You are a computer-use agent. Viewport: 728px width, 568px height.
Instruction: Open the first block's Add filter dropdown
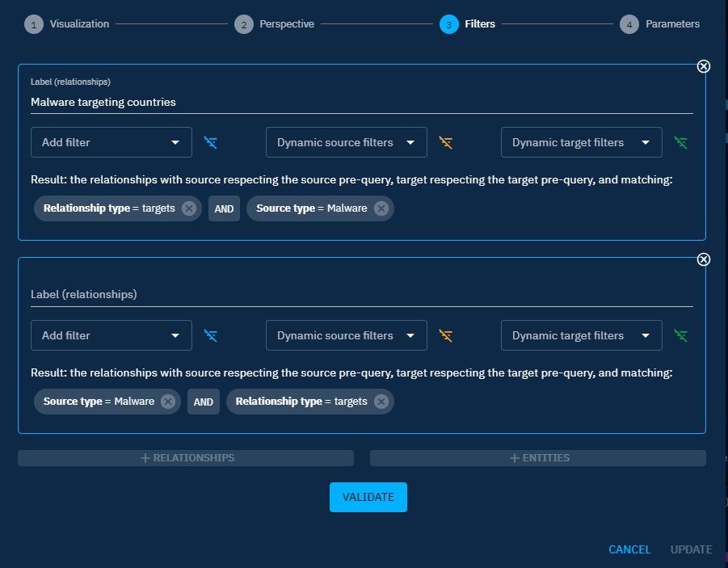112,143
